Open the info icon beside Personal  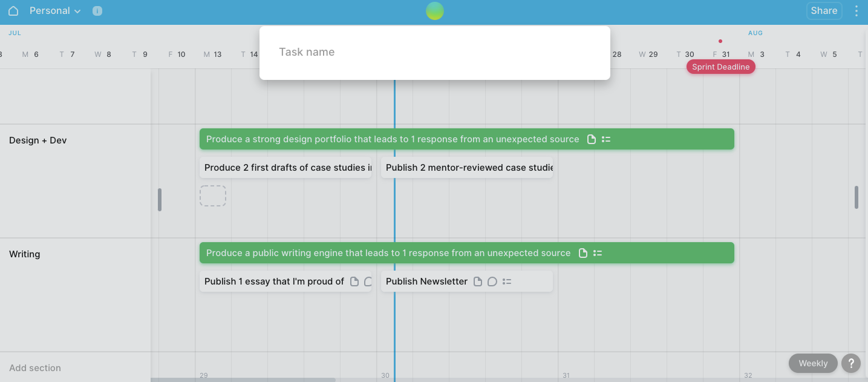click(x=97, y=11)
